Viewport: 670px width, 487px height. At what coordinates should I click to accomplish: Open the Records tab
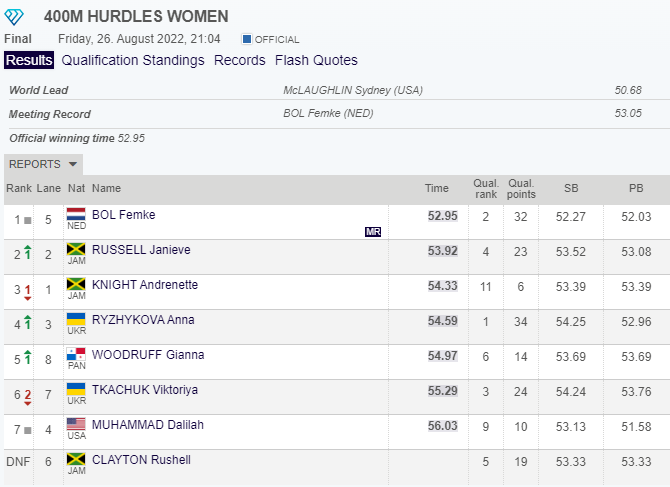pos(240,60)
